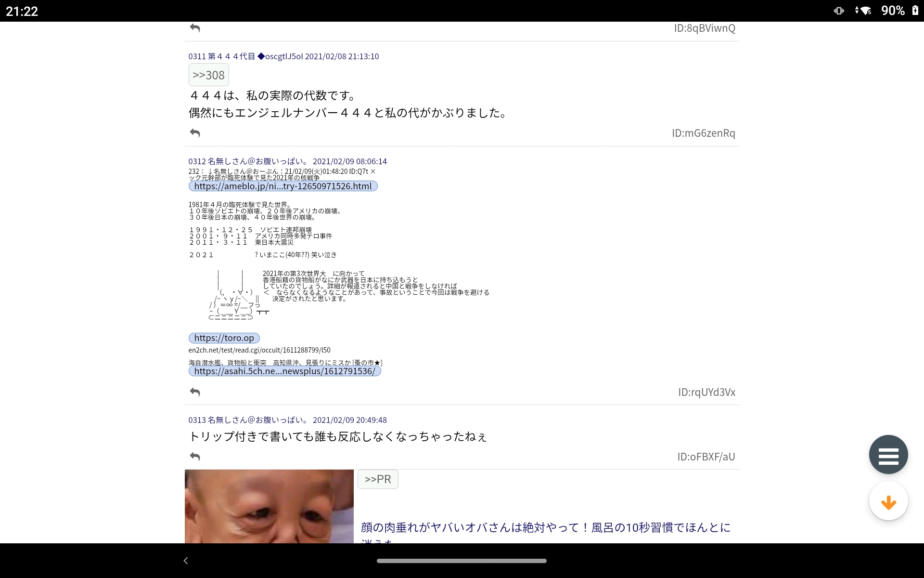The image size is (924, 578).
Task: Select poster ID:8qBViwnQ
Action: coord(705,28)
